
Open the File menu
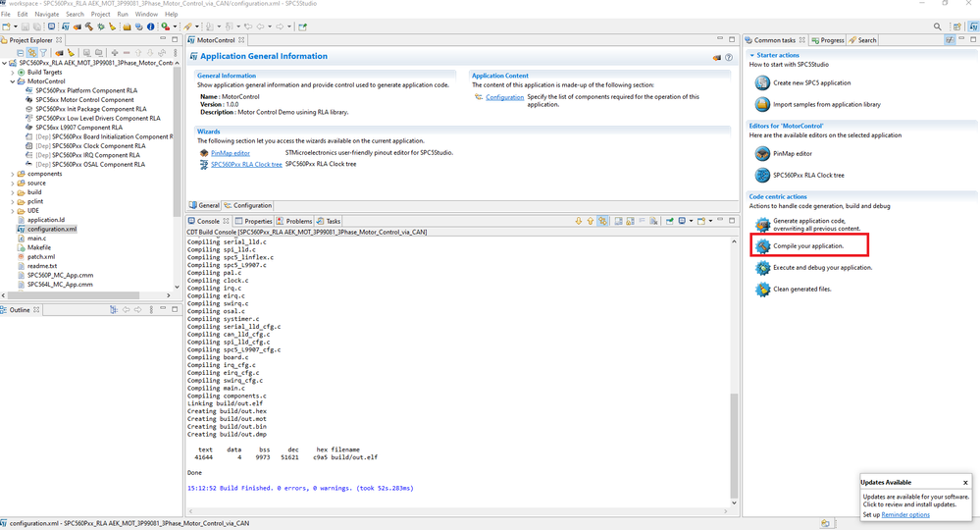click(x=6, y=14)
